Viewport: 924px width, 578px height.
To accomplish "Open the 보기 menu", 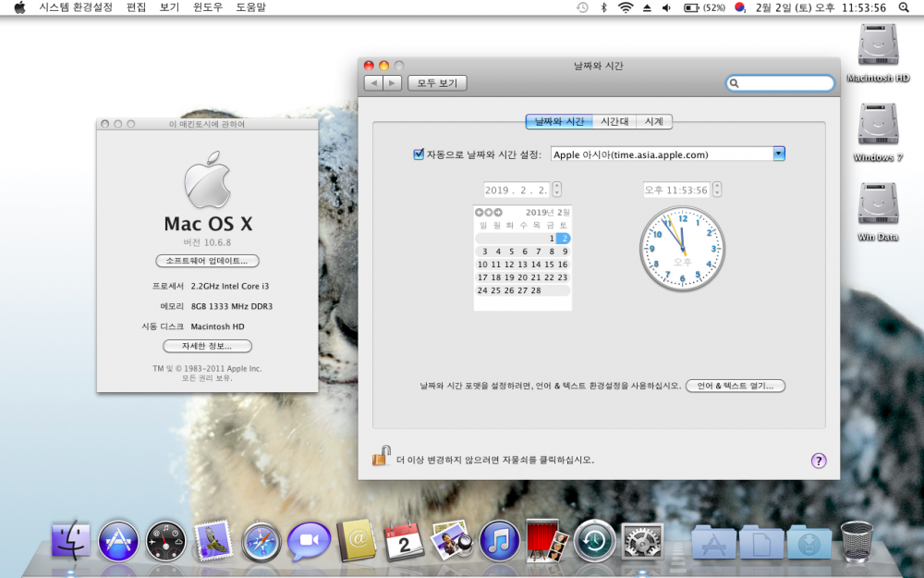I will pos(169,7).
